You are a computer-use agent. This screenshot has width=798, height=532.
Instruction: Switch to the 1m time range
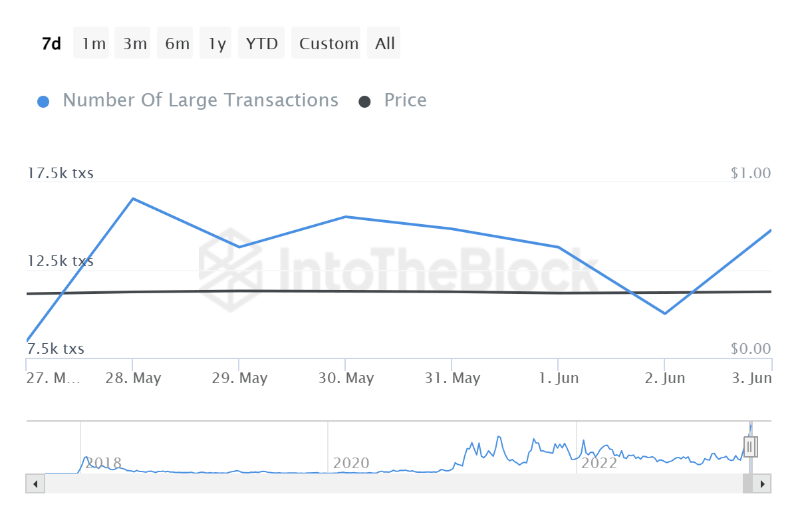tap(94, 44)
